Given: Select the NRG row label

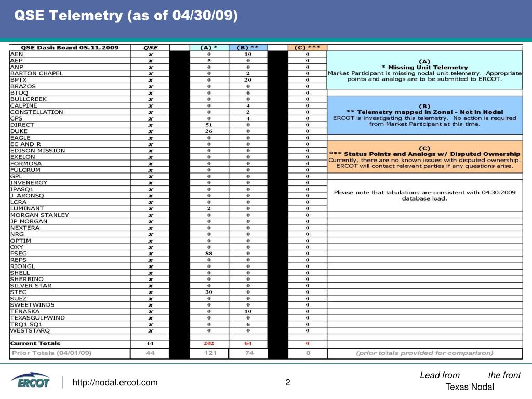Looking at the screenshot, I should point(17,234).
